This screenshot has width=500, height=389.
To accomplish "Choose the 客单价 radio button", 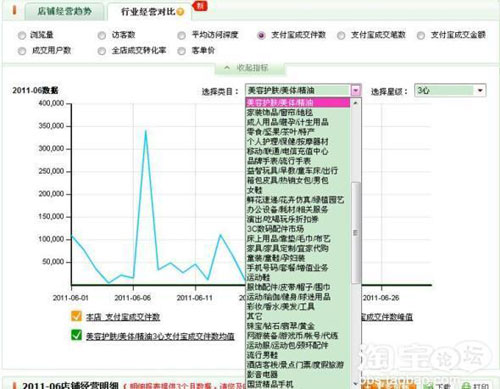I will (x=182, y=51).
